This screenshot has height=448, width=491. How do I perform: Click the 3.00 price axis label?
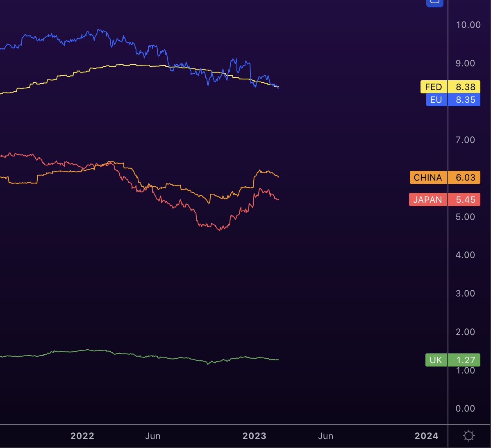tap(465, 294)
